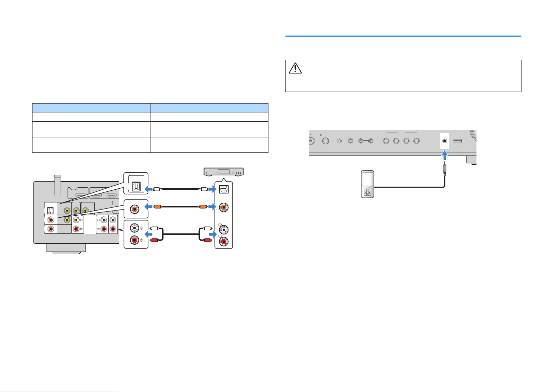
Task: Click the optical output jack on external device
Action: point(224,188)
